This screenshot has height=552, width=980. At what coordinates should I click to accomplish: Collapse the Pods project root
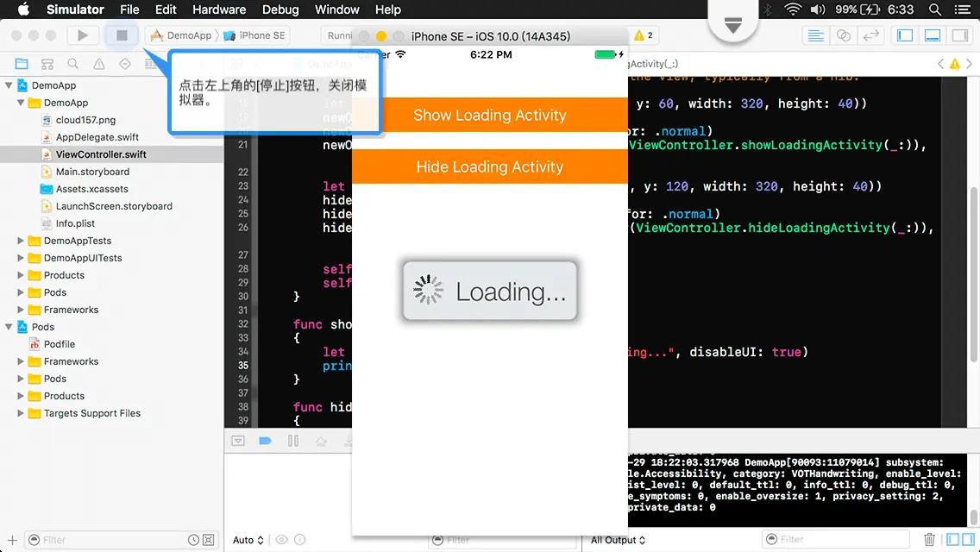point(9,326)
